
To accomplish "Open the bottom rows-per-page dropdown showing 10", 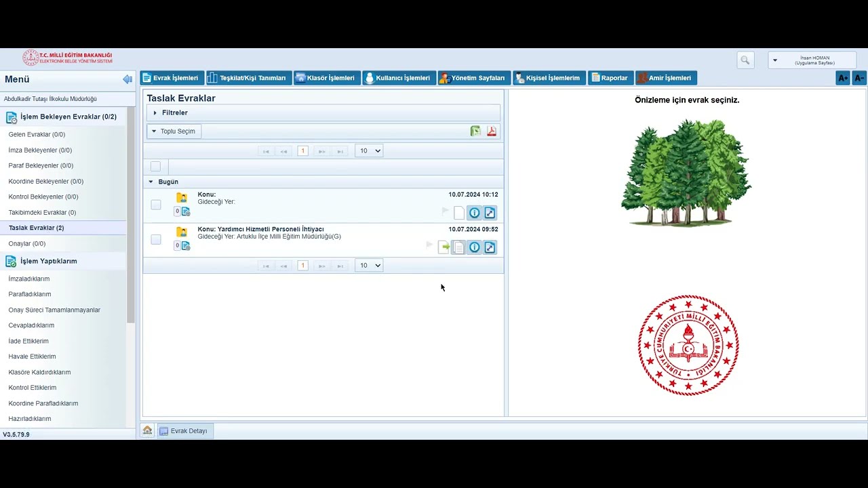I will pos(369,265).
